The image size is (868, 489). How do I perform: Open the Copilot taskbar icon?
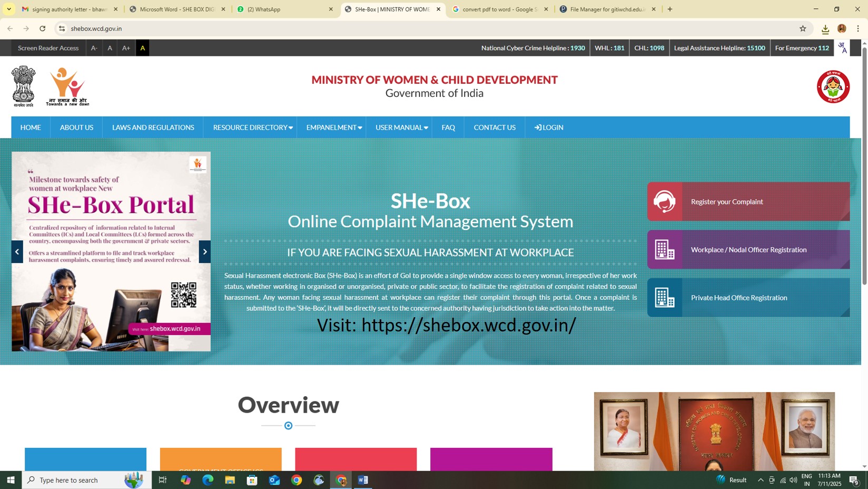[x=185, y=480]
